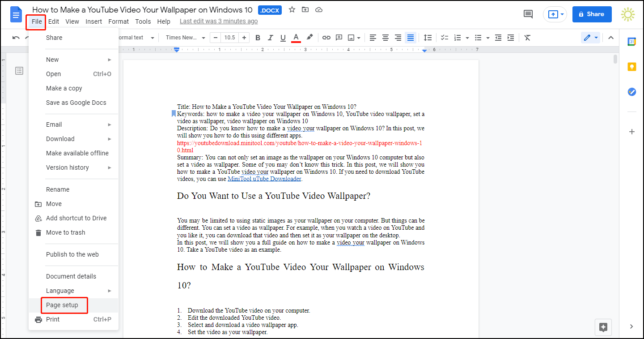Image resolution: width=644 pixels, height=339 pixels.
Task: Open MiniTool uTube Downloader link
Action: tap(264, 179)
